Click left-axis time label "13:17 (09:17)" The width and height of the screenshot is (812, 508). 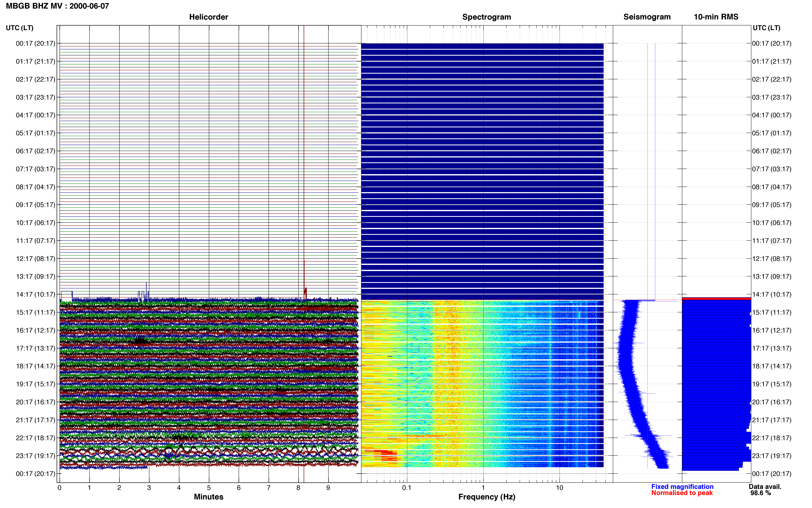click(36, 277)
